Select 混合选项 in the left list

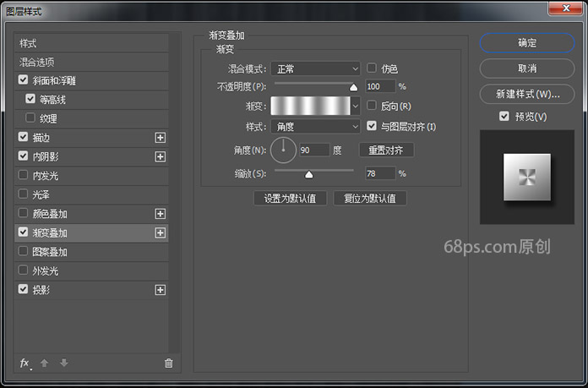pyautogui.click(x=91, y=63)
